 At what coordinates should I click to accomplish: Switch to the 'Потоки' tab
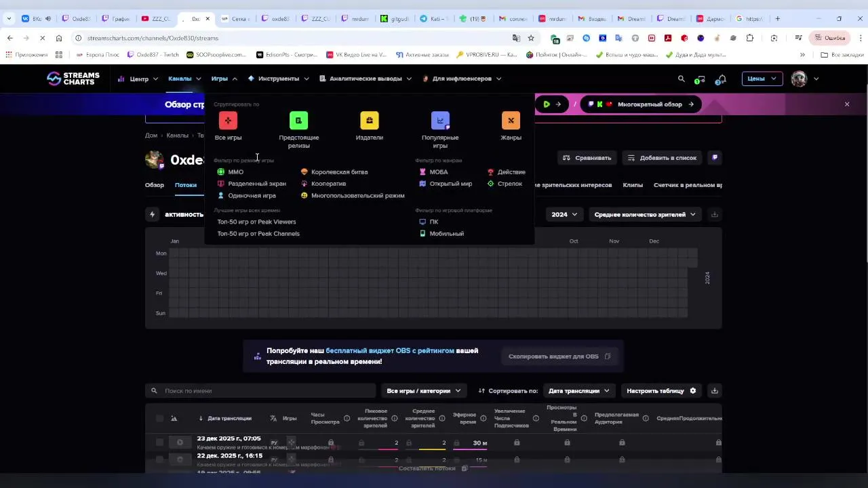click(x=186, y=185)
